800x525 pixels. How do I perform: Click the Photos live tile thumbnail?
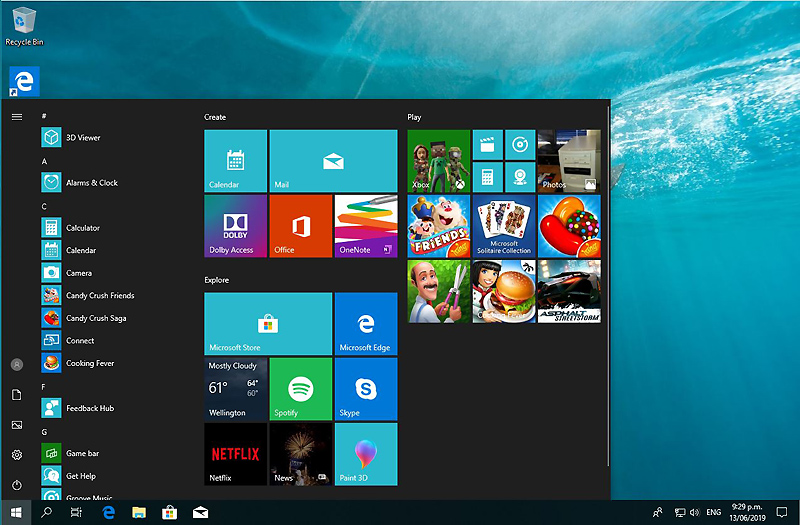(569, 161)
